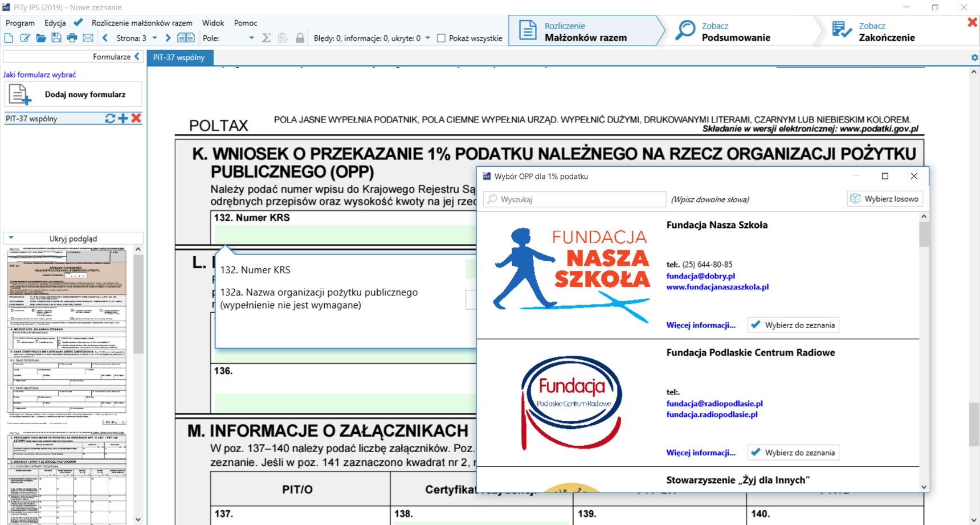Go to previous page arrow
Image resolution: width=980 pixels, height=525 pixels.
105,38
